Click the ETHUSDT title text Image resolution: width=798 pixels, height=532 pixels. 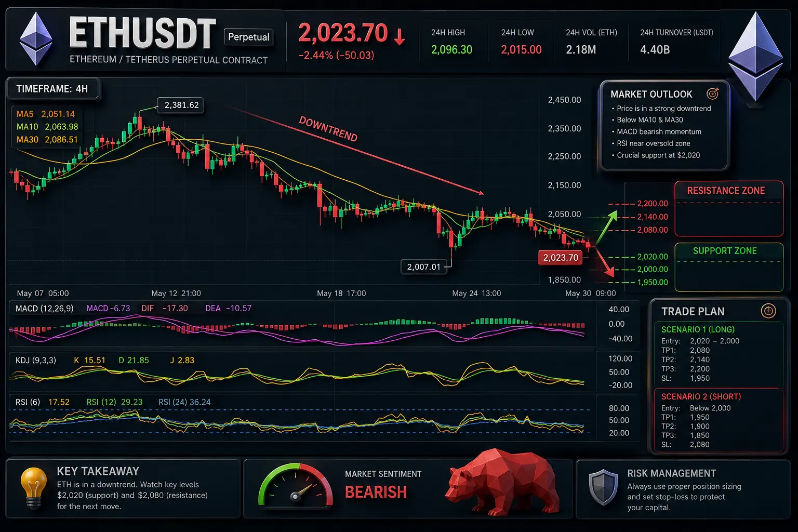(x=142, y=33)
